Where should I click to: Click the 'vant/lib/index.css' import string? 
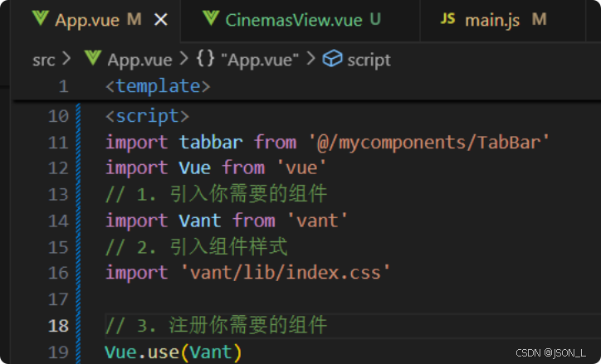point(285,273)
